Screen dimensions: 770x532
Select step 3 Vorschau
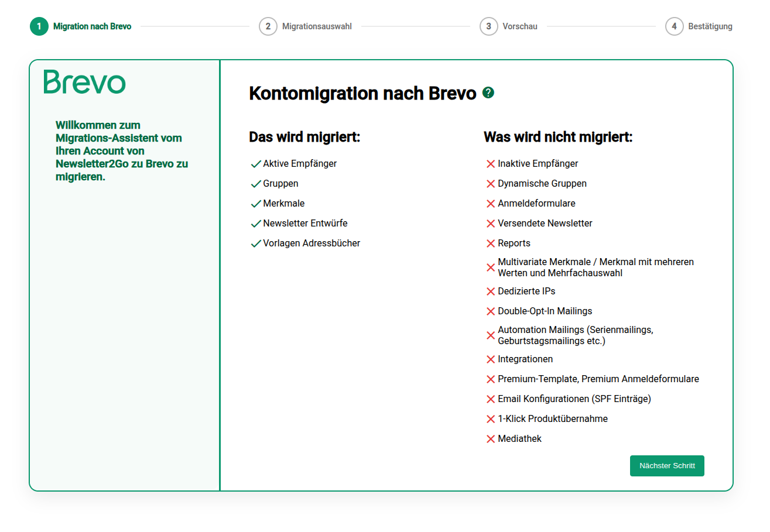coord(508,26)
